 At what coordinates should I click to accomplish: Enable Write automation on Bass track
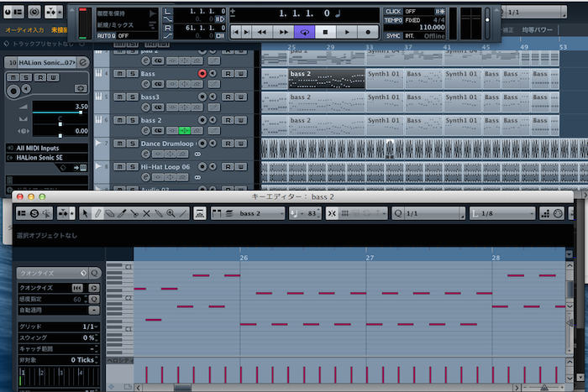[x=241, y=74]
